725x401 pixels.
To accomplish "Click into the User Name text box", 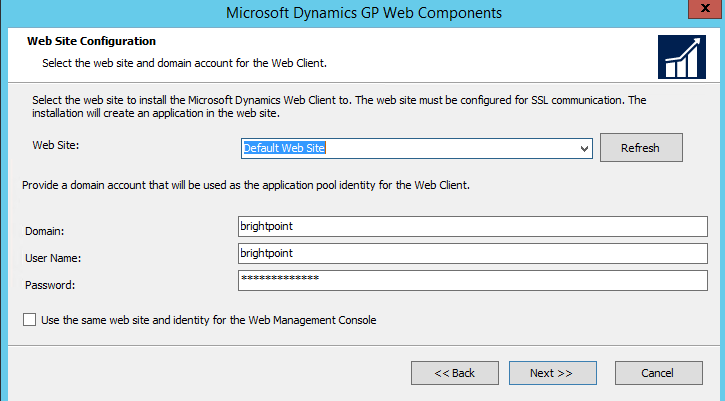I will pyautogui.click(x=472, y=253).
